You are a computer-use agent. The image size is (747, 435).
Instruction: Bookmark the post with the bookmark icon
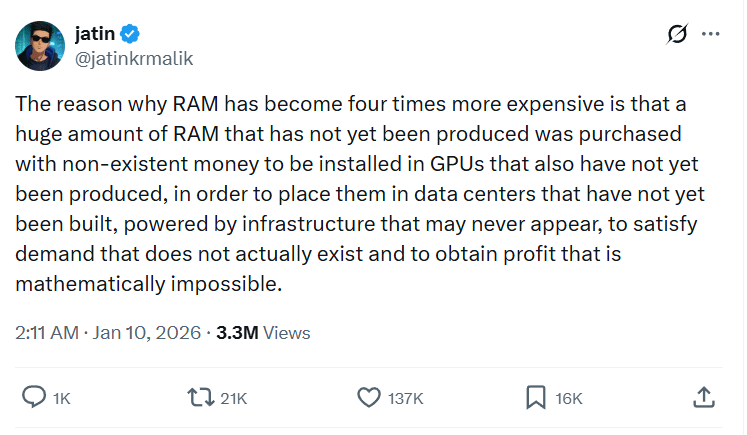[535, 398]
